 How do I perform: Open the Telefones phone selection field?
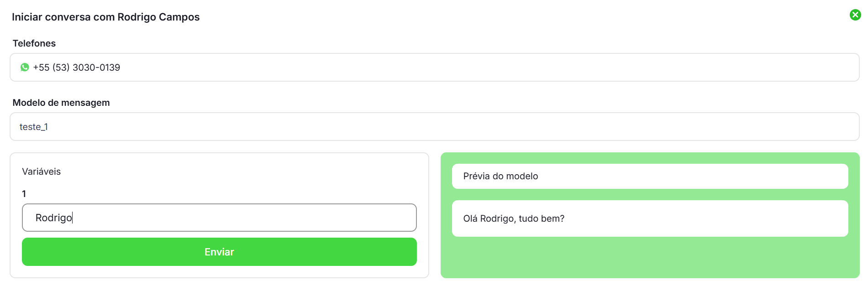tap(434, 68)
